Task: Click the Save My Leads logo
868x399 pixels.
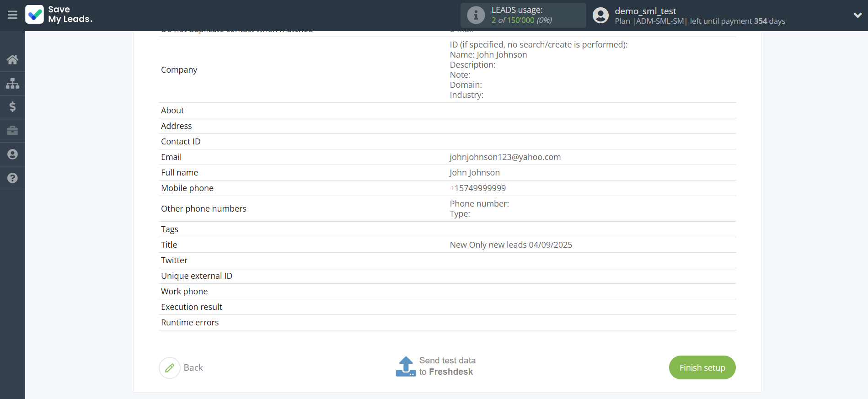Action: click(59, 15)
